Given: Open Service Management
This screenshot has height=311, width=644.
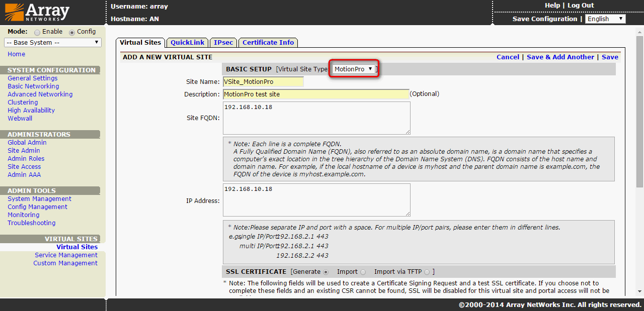Looking at the screenshot, I should click(x=66, y=255).
